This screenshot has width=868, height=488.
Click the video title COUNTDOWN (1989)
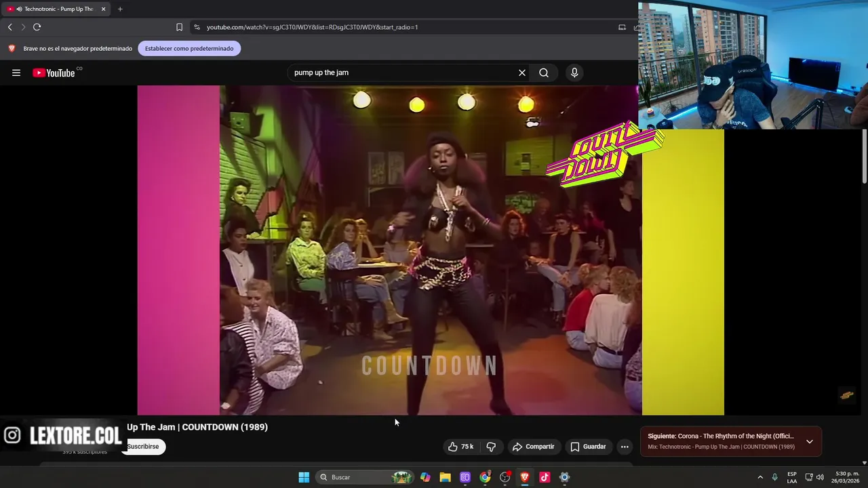coord(197,427)
